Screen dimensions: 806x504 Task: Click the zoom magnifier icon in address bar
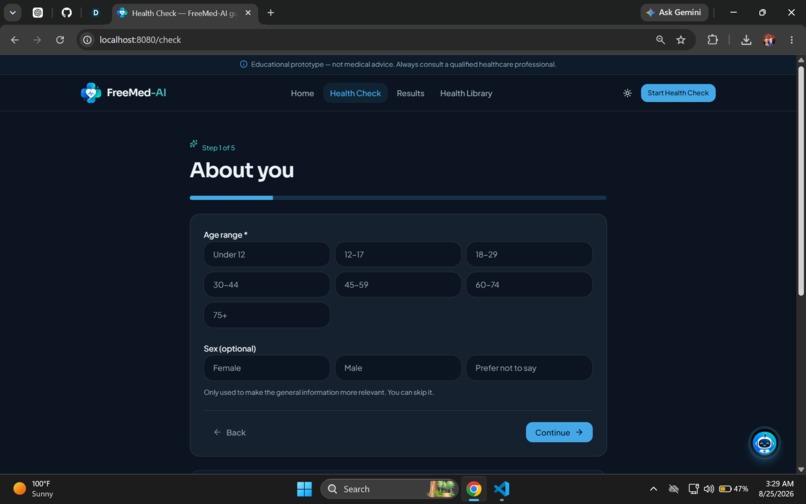tap(660, 40)
